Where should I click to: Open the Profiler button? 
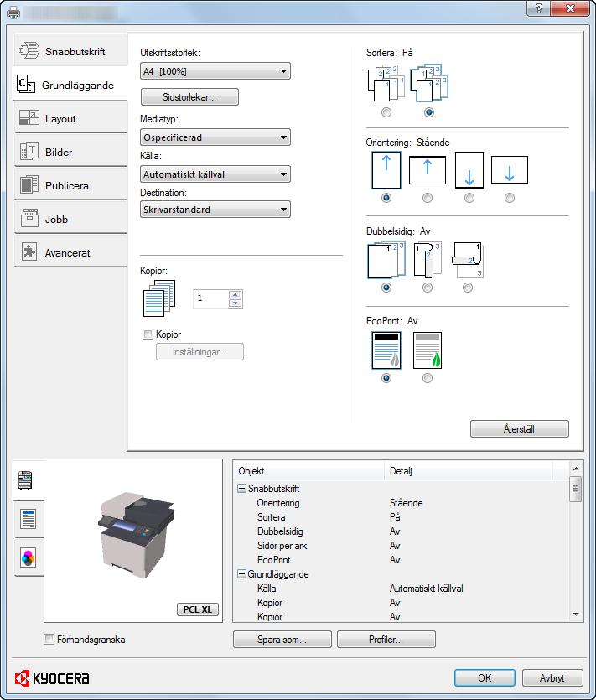(x=386, y=640)
